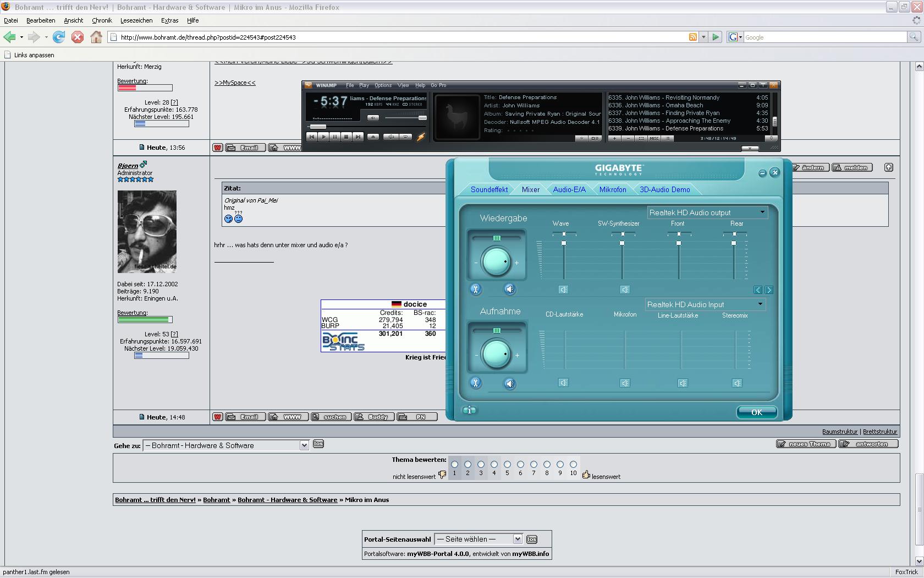
Task: Select rating 10 radio button
Action: [573, 464]
